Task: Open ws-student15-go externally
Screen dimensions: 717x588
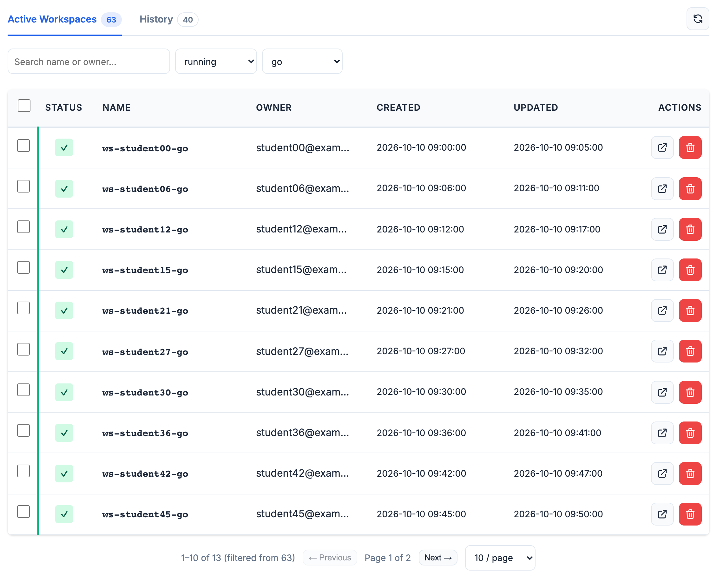Action: (662, 270)
